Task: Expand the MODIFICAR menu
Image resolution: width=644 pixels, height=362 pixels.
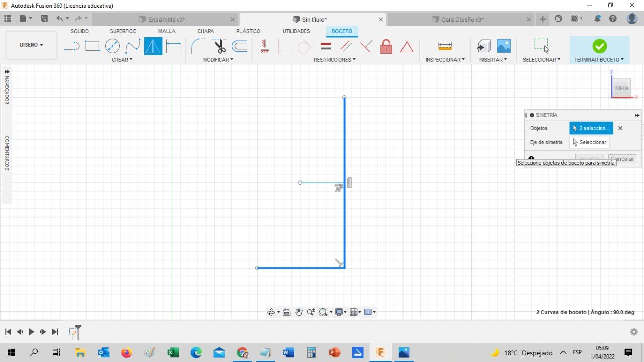Action: point(218,60)
